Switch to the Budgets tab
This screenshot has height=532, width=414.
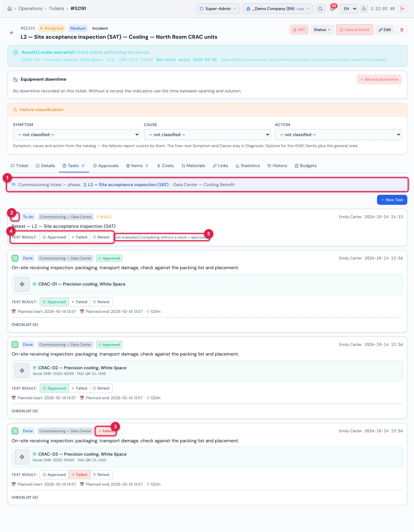(306, 166)
